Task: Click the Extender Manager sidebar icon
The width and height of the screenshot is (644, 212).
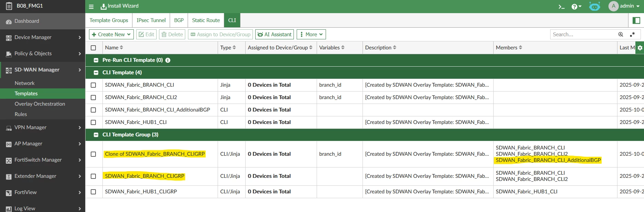Action: coord(9,176)
